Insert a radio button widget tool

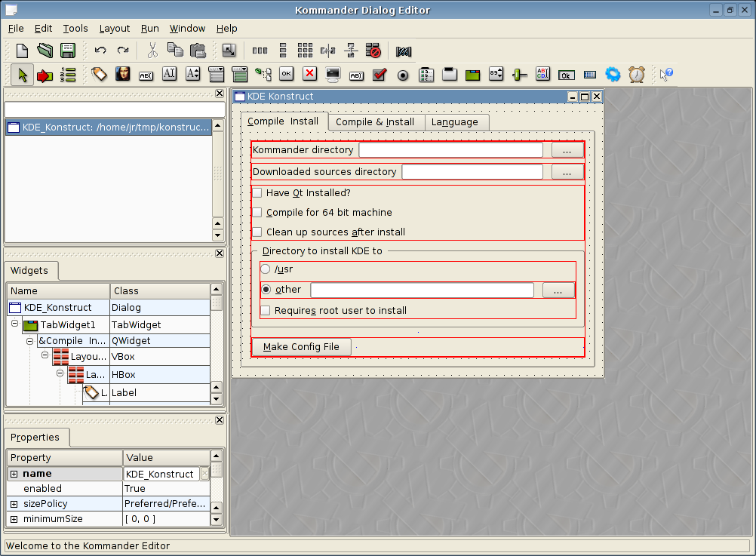pos(403,75)
